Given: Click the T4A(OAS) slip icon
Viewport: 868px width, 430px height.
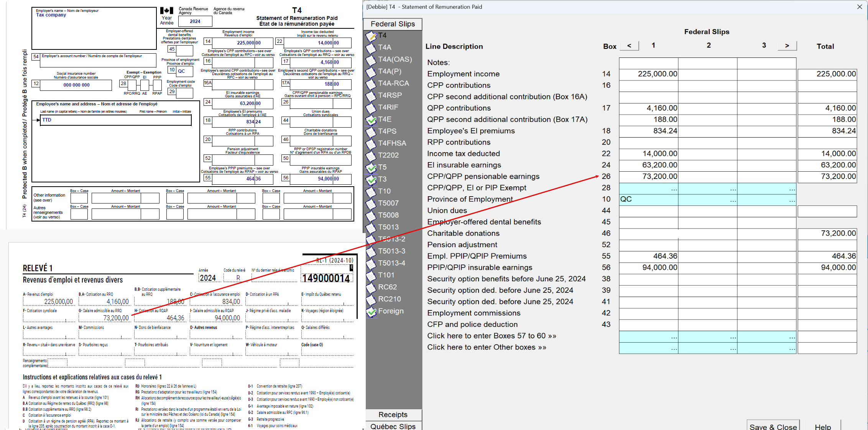Looking at the screenshot, I should coord(371,60).
